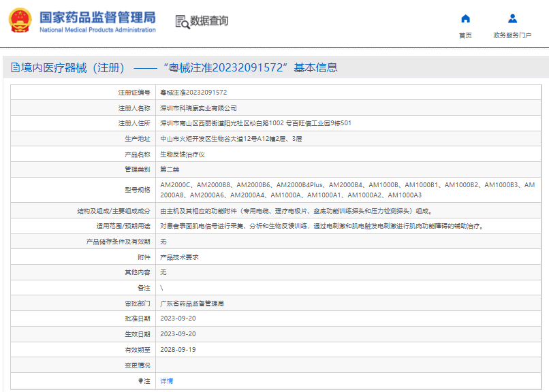Click the 备注 row label

(144, 288)
